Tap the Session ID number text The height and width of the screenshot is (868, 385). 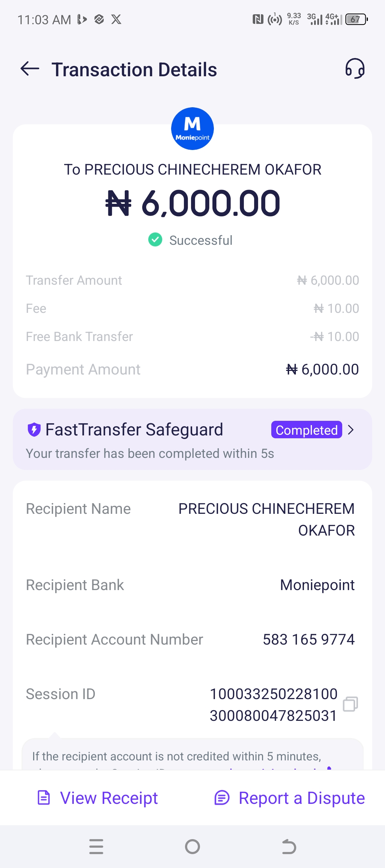coord(273,704)
